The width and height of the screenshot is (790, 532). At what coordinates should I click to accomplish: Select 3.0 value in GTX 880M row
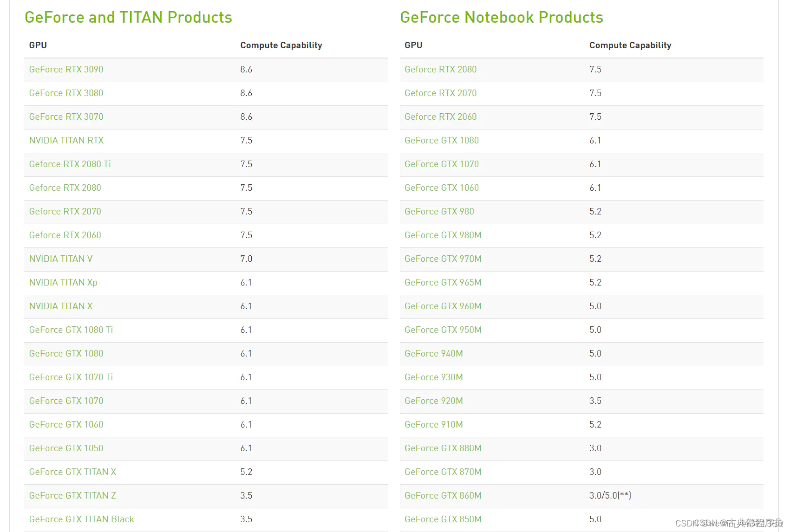click(595, 448)
